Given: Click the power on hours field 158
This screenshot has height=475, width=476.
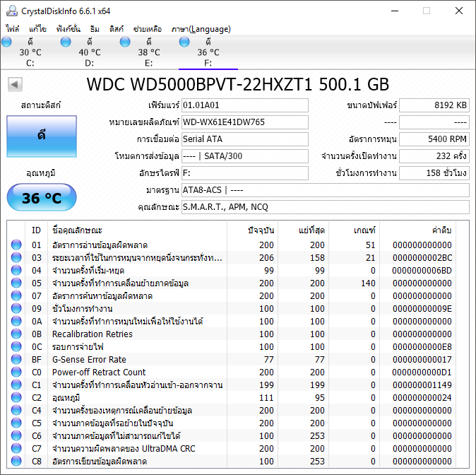Looking at the screenshot, I should point(434,173).
